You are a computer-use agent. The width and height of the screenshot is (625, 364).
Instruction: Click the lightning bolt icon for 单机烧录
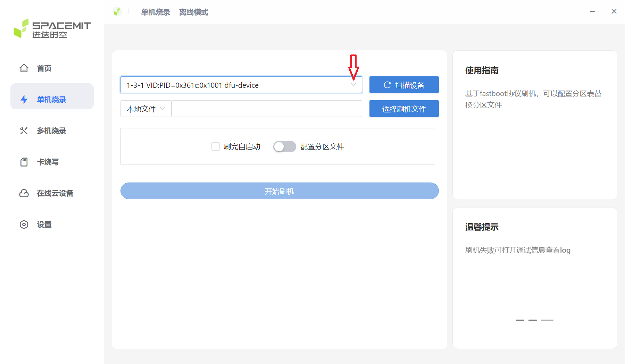24,100
